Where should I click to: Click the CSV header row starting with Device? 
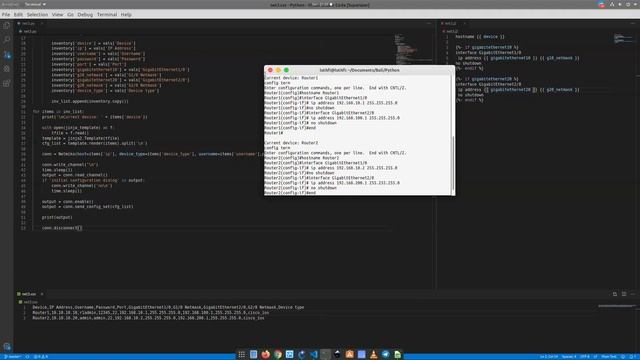(168, 307)
